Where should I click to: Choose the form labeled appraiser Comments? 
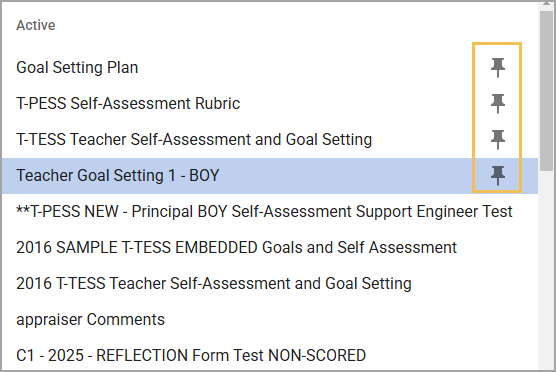tap(90, 320)
